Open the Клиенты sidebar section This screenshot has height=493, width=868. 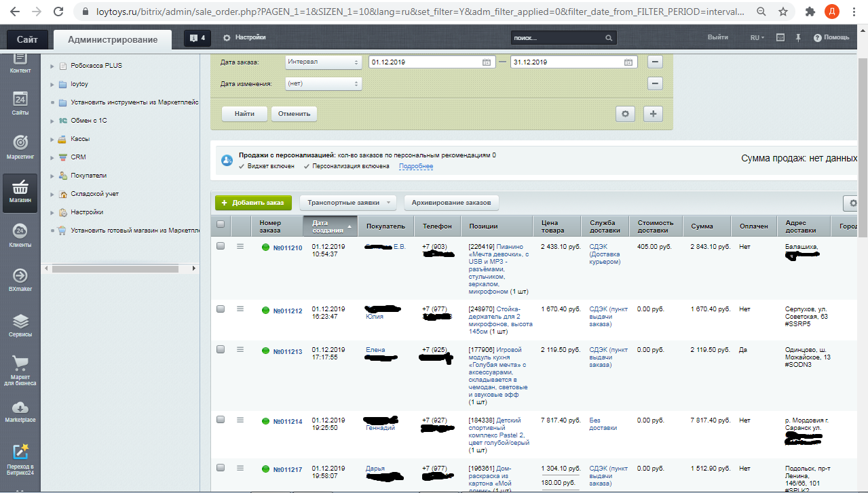click(20, 236)
